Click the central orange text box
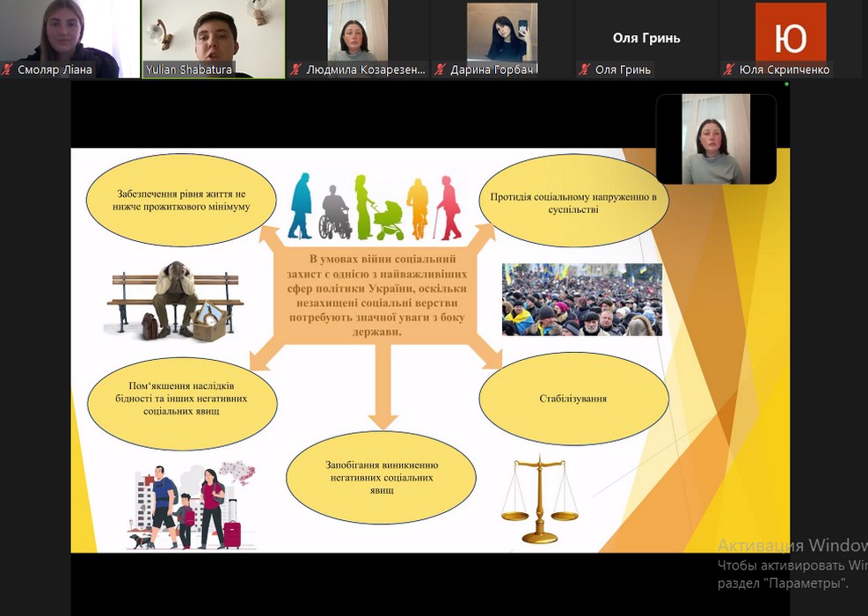868x616 pixels. [x=380, y=295]
